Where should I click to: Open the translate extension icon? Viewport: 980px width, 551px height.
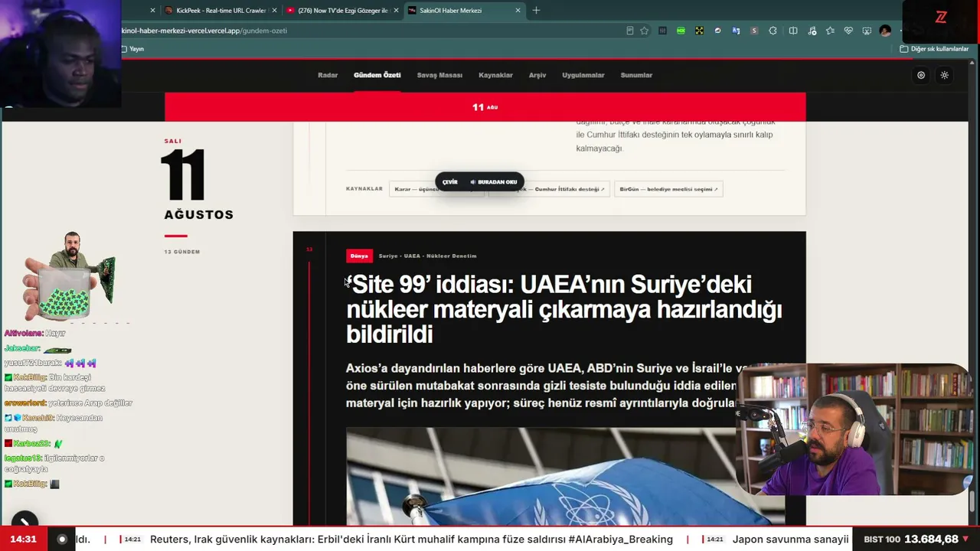[736, 31]
